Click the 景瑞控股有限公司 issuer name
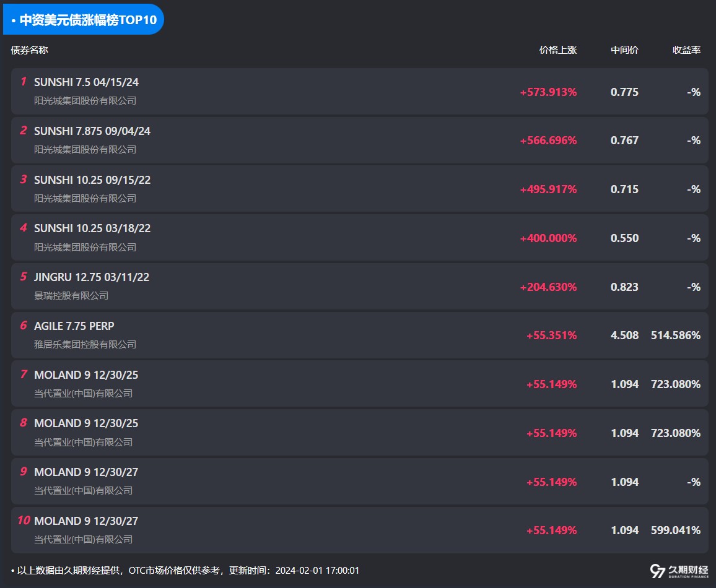This screenshot has height=588, width=716. tap(71, 296)
